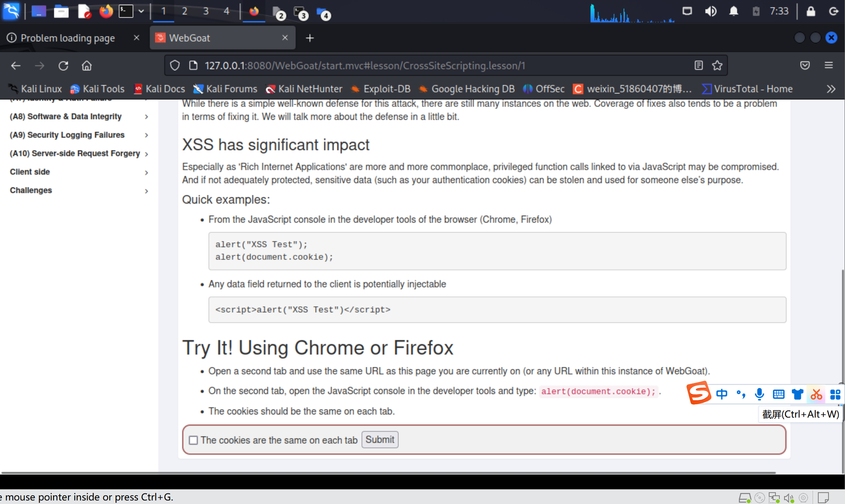Open the terminal emulator from the panel

[x=126, y=11]
